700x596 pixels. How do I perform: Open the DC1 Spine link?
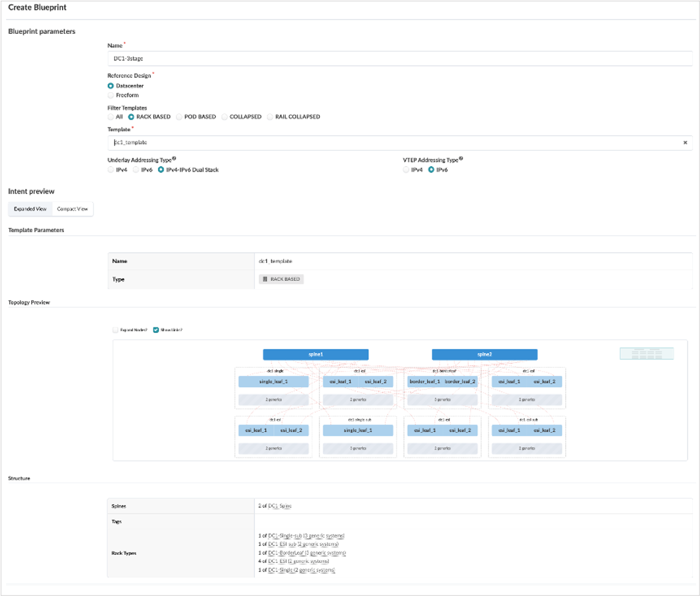pos(280,506)
